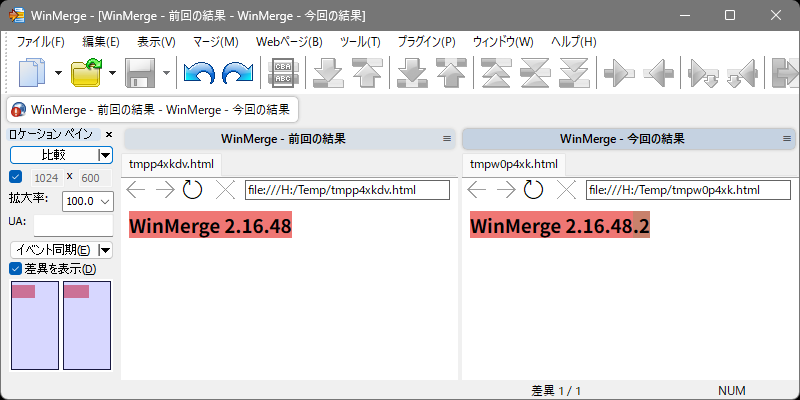Open the ウィンドウ(W) menu

503,42
